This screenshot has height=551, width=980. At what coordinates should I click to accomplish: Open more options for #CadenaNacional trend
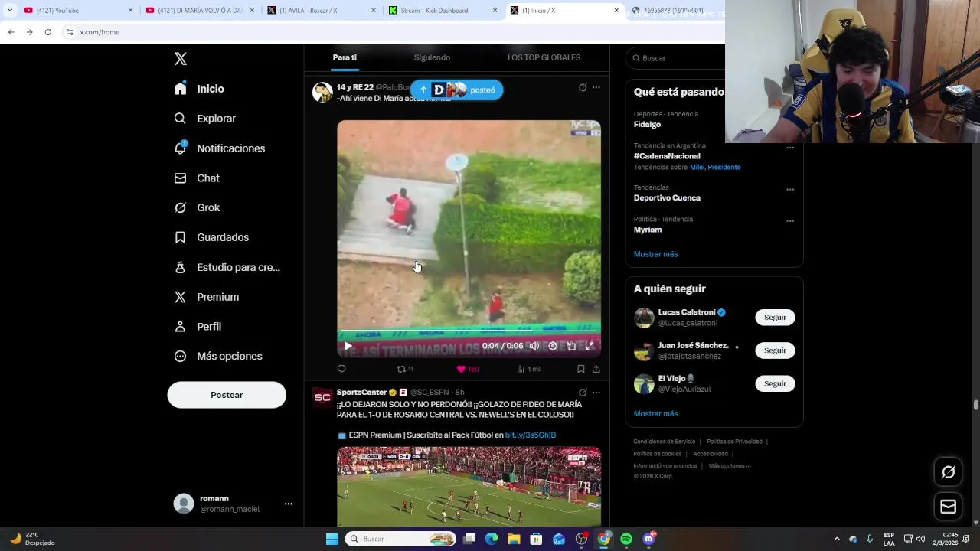coord(790,147)
